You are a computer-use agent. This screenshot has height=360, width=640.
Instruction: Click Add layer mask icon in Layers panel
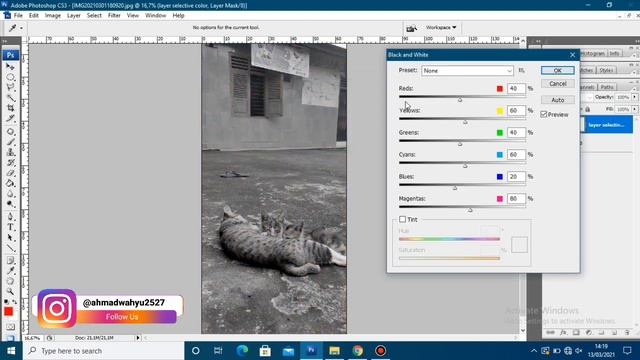(576, 333)
